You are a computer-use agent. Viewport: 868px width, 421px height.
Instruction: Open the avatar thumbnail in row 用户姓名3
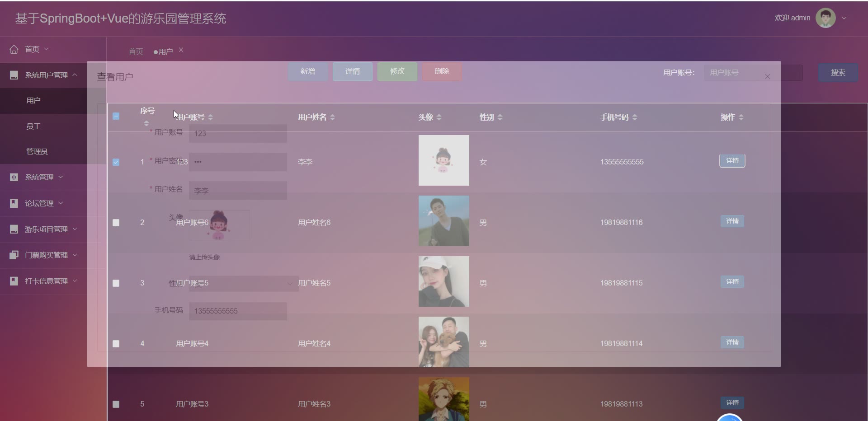point(444,399)
